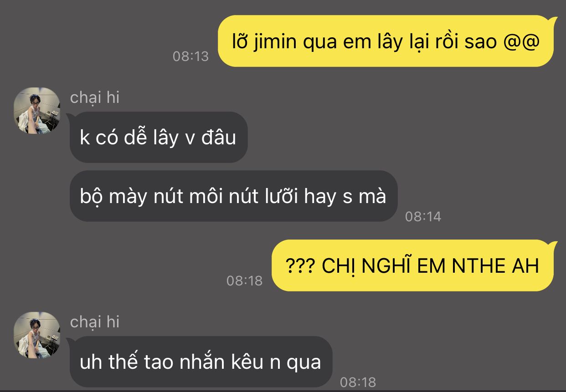Open chại hi's avatar above 'k có dễ lây'
This screenshot has height=392, width=566.
point(37,111)
